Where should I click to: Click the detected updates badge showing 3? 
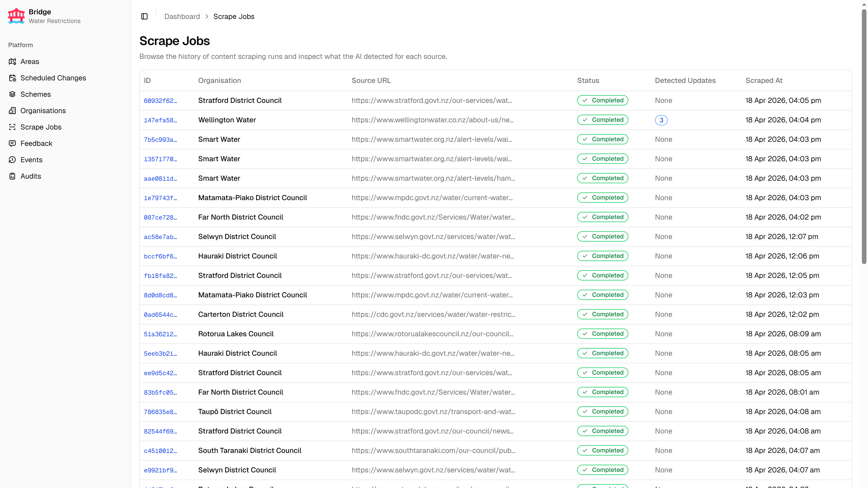pyautogui.click(x=661, y=120)
